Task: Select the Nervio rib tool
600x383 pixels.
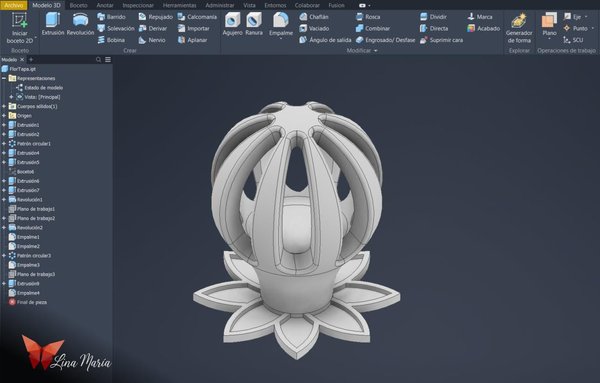Action: coord(152,40)
